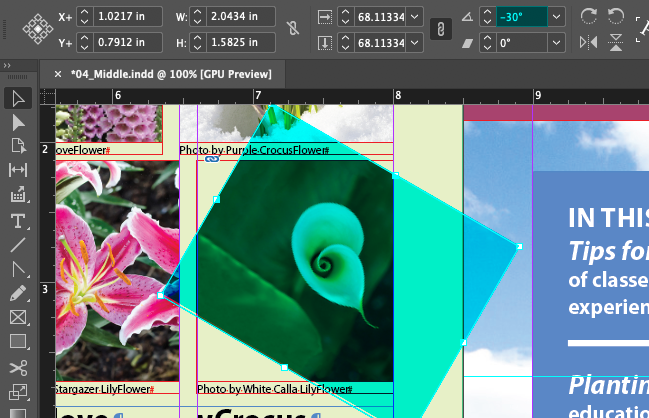The width and height of the screenshot is (649, 418).
Task: Rotate 90° clockwise icon
Action: tap(588, 16)
